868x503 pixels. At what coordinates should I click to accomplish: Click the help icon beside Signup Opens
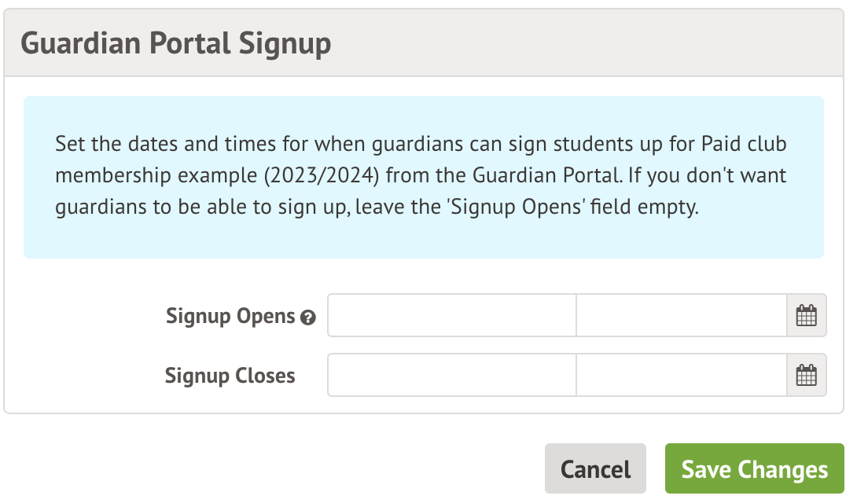(308, 318)
